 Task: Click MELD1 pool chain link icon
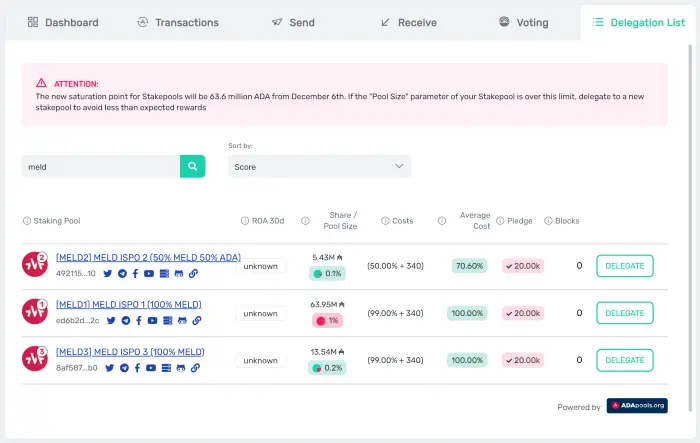point(197,320)
